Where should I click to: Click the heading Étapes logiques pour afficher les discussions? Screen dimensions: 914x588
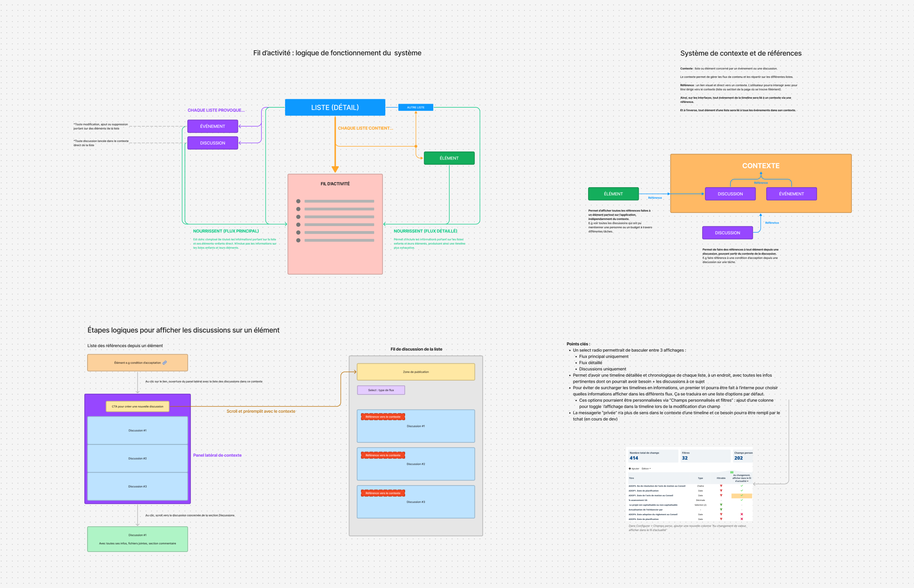click(183, 330)
